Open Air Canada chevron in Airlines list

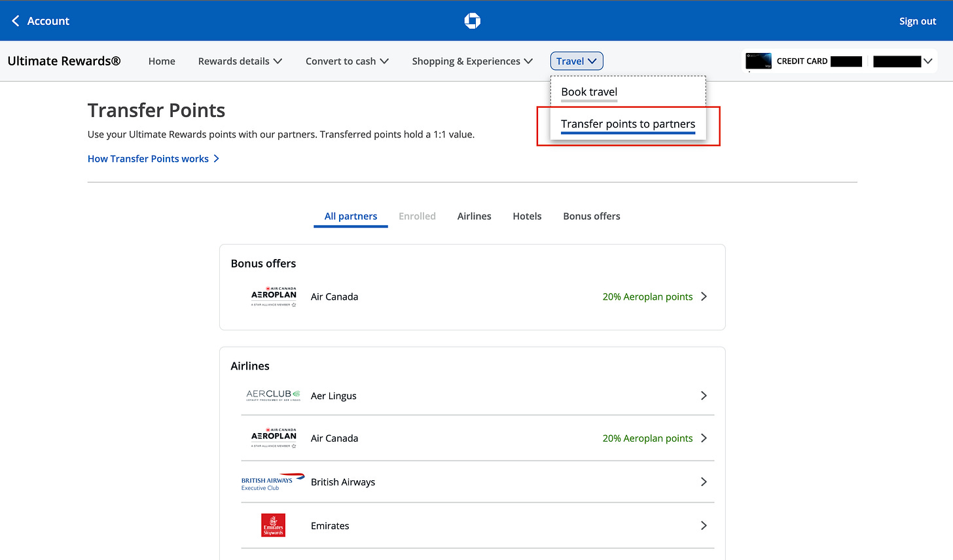704,438
